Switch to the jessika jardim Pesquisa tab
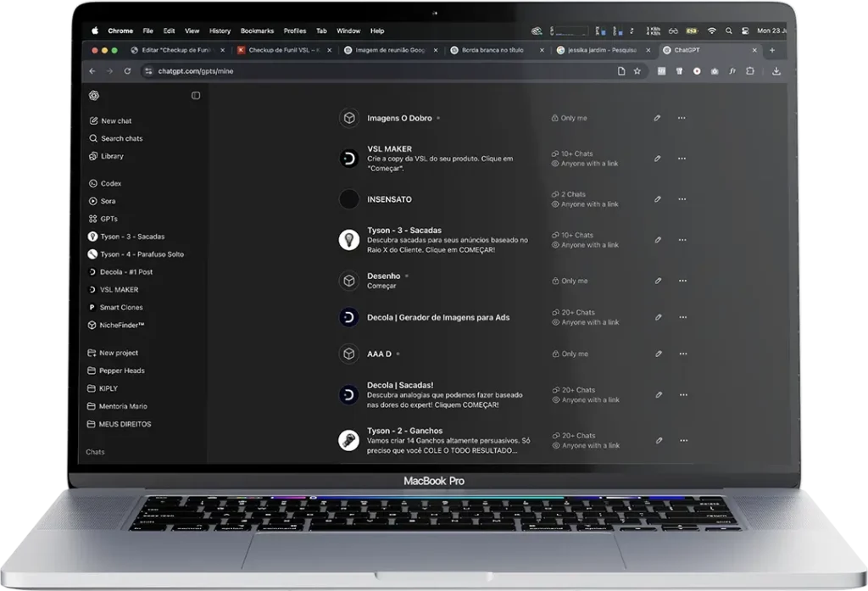 604,50
